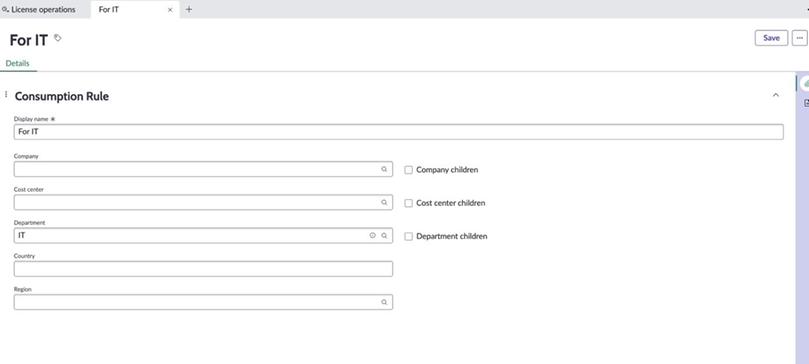
Task: Open Department lookup search icon
Action: (x=384, y=236)
